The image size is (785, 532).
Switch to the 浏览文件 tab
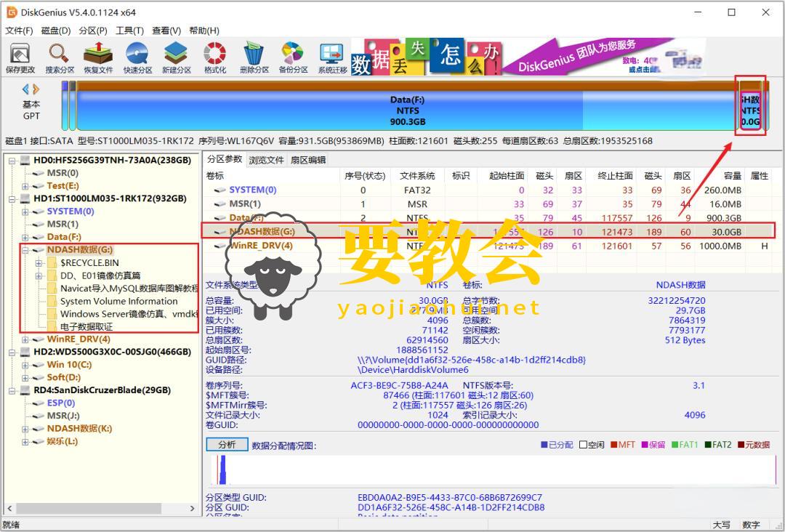[266, 160]
